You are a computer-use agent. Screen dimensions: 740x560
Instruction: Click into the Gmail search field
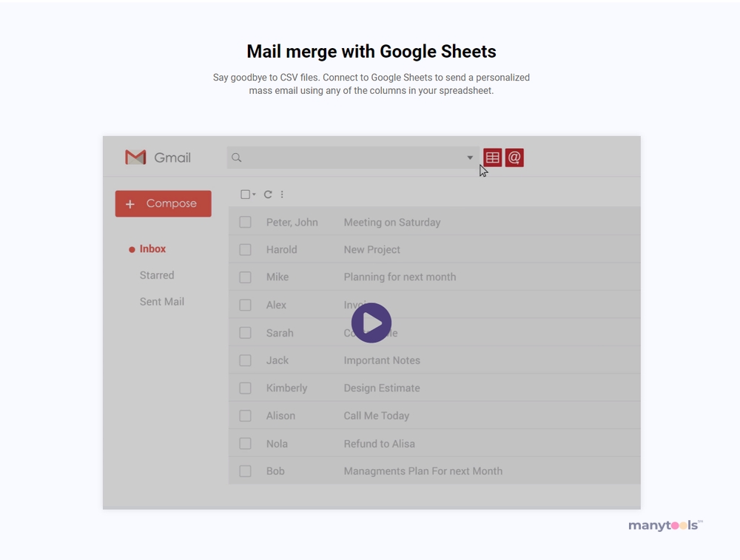coord(353,158)
